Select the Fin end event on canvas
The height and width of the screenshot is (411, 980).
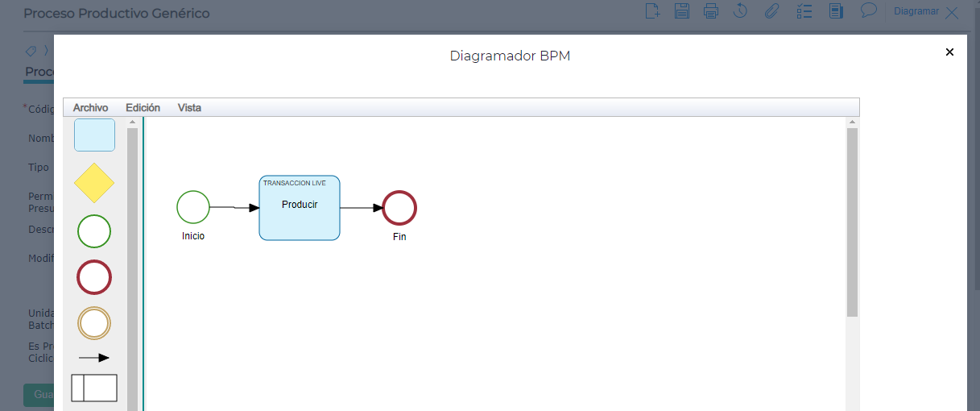(x=399, y=208)
